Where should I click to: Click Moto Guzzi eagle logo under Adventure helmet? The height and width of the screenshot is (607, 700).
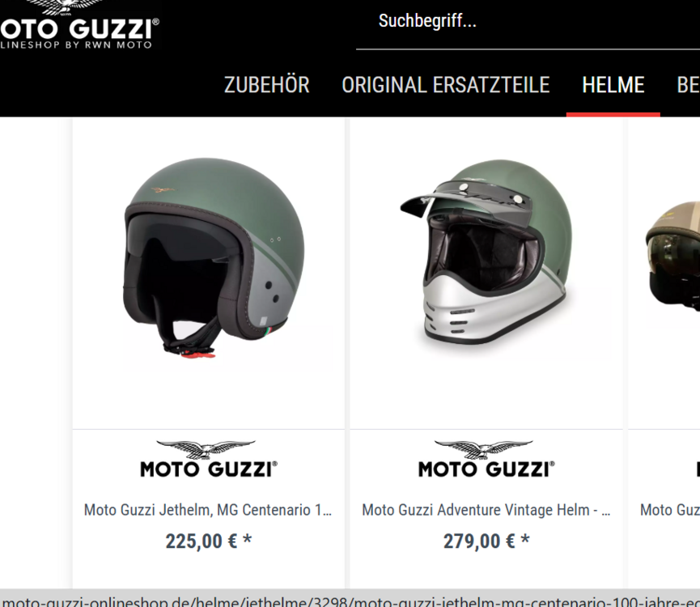tap(486, 459)
